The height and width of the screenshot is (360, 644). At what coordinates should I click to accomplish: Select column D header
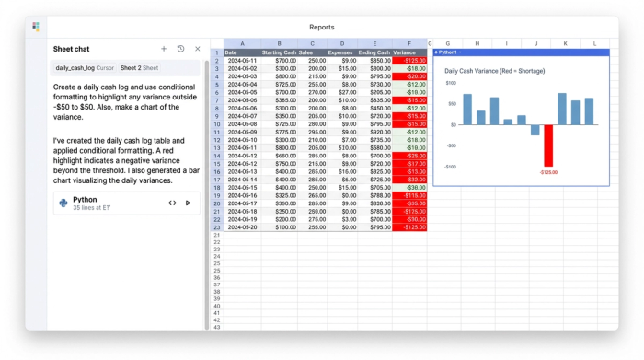point(342,43)
